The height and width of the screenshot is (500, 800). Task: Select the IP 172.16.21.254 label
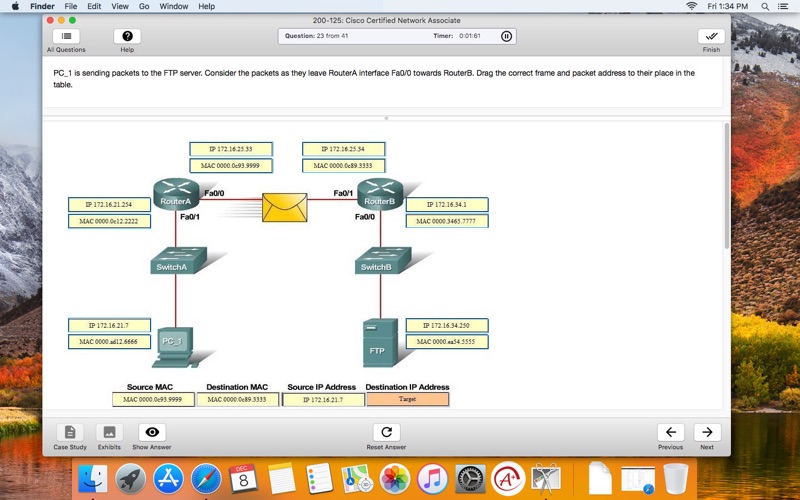click(x=109, y=204)
